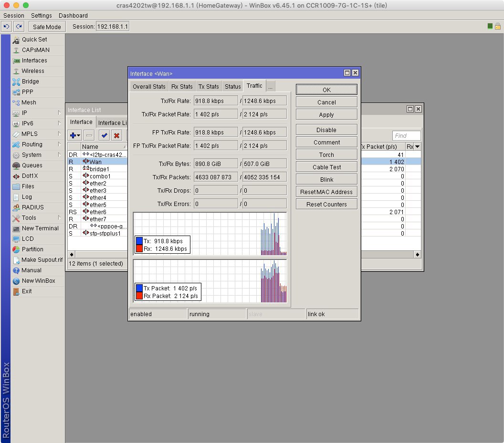Click disable red X in Interface List
Viewport: 504px width, 443px height.
click(x=116, y=135)
